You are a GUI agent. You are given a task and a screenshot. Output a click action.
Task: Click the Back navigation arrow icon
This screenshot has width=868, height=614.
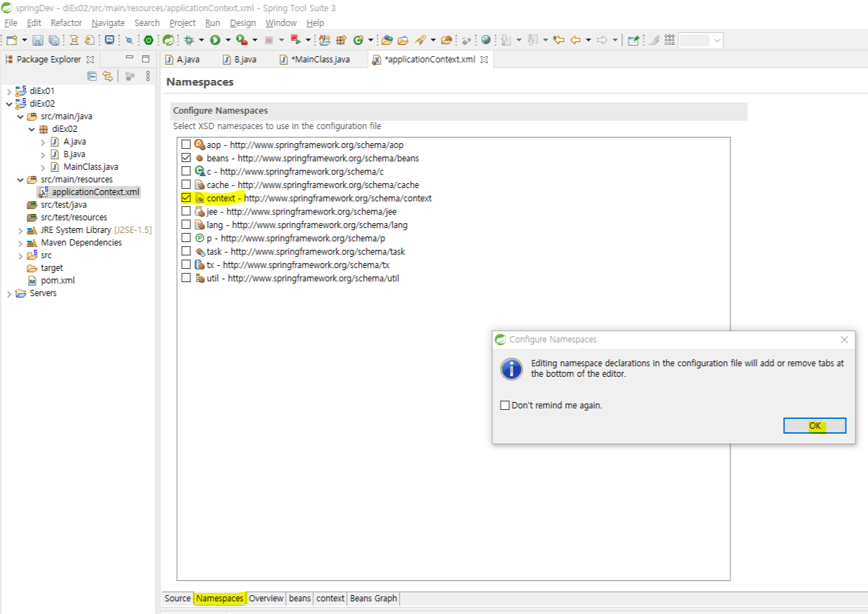pyautogui.click(x=575, y=40)
